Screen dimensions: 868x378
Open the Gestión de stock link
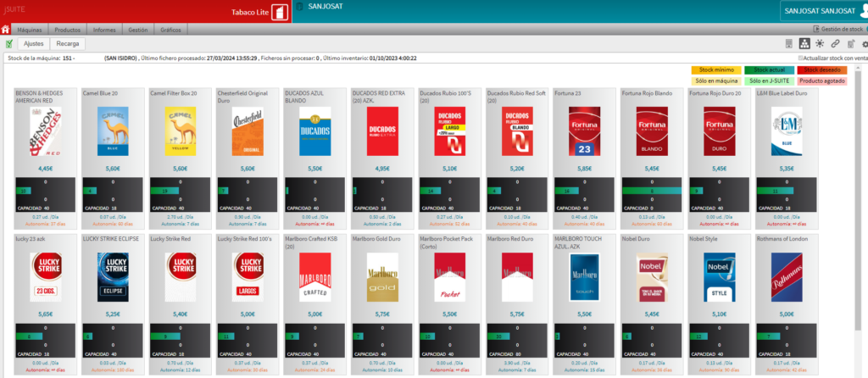[842, 30]
